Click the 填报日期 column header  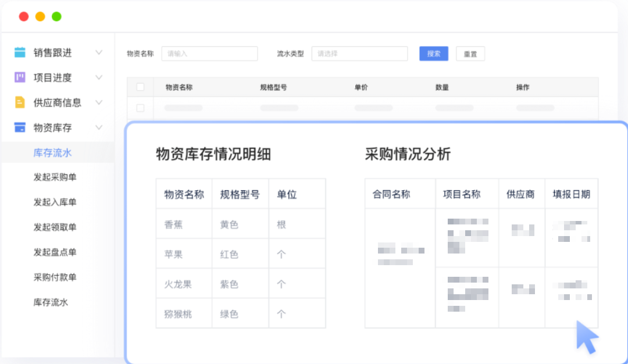[571, 194]
